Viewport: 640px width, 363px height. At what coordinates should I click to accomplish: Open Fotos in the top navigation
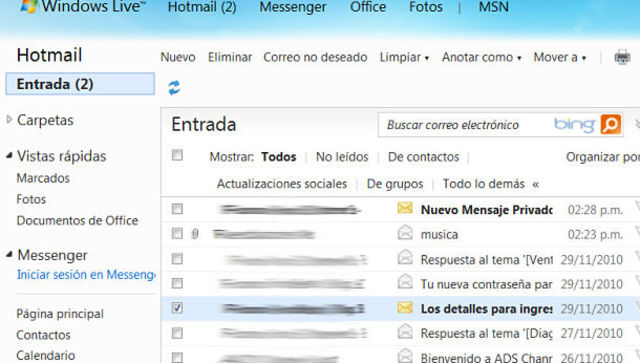tap(426, 7)
